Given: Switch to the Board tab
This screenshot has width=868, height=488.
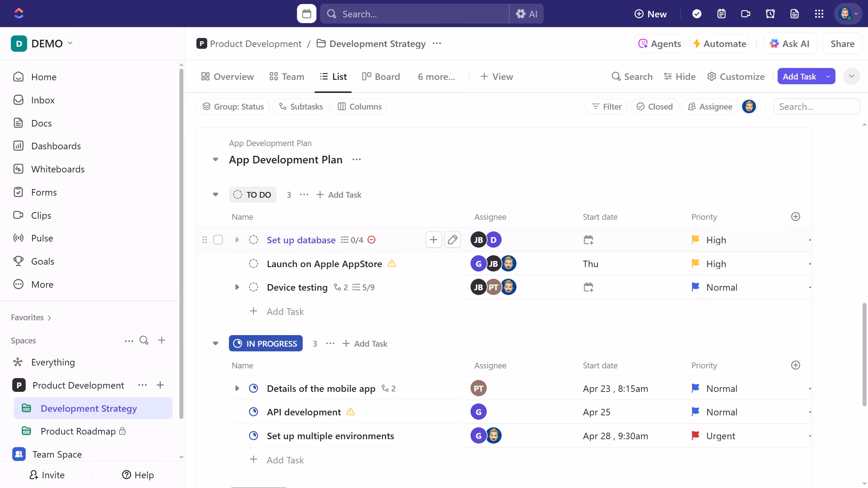Looking at the screenshot, I should coord(381,77).
